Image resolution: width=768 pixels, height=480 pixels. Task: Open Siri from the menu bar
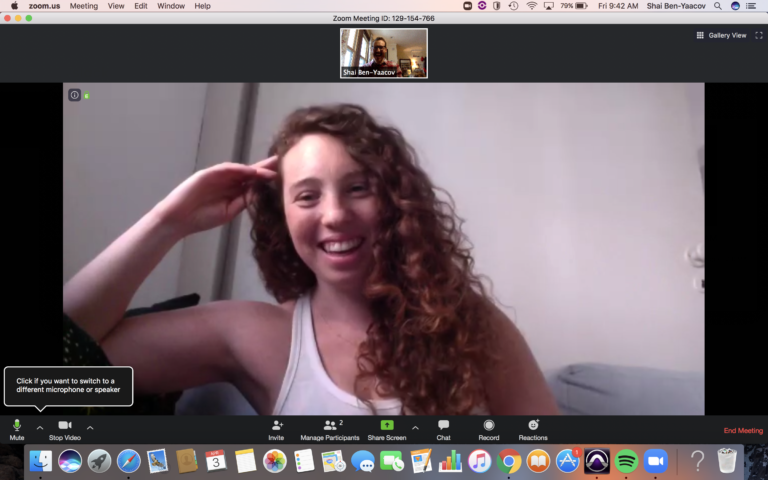coord(735,6)
